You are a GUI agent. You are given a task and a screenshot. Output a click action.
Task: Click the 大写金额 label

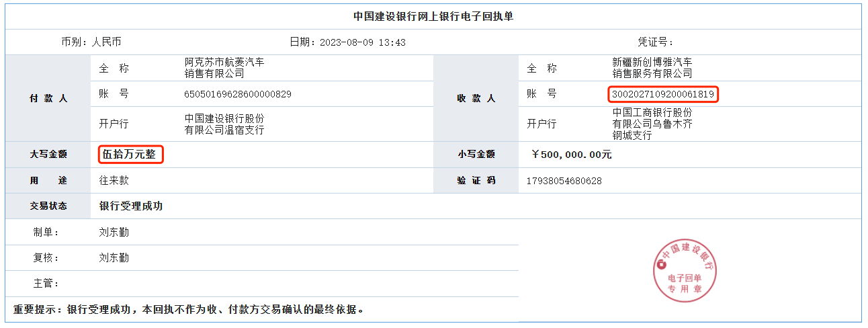(48, 154)
